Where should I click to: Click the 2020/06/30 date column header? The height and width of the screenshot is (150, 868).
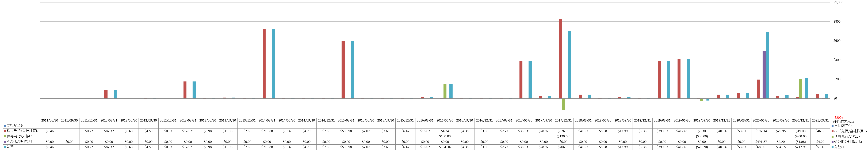coord(762,121)
